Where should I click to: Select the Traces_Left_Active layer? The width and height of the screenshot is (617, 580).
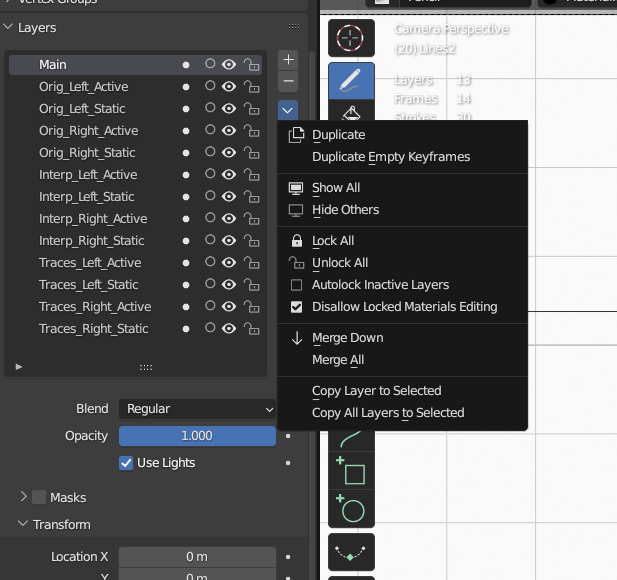(x=135, y=262)
